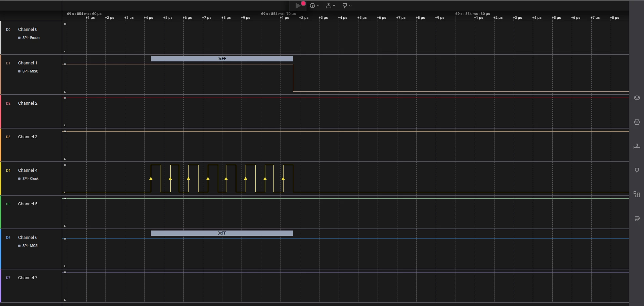
Task: Select the Channel 6 label
Action: click(x=28, y=238)
